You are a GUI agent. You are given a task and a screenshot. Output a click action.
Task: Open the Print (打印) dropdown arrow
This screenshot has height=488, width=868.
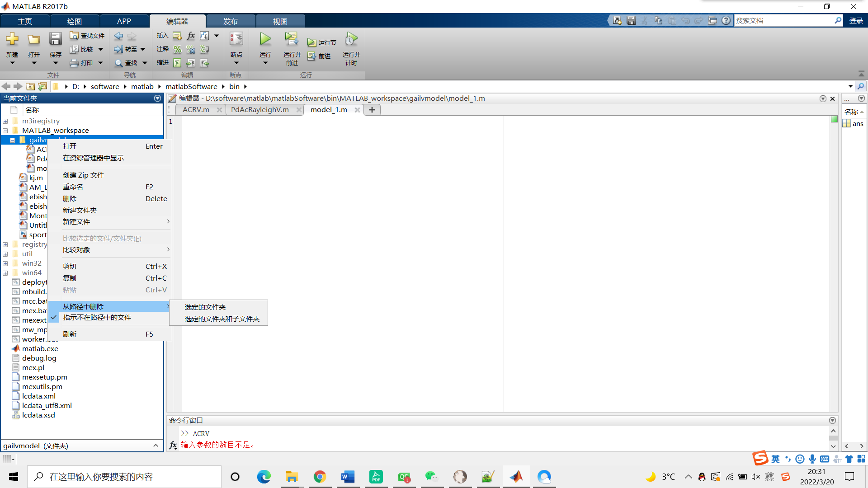[x=100, y=63]
